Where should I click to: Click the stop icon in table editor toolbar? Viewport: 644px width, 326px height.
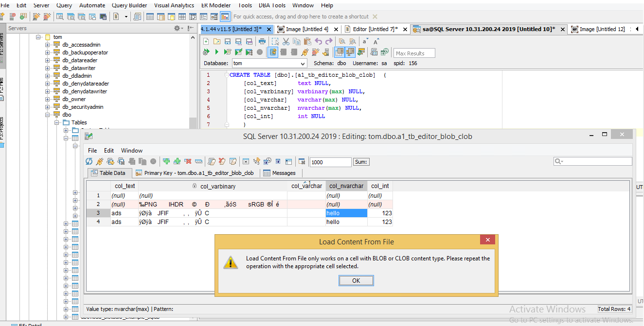click(x=153, y=161)
